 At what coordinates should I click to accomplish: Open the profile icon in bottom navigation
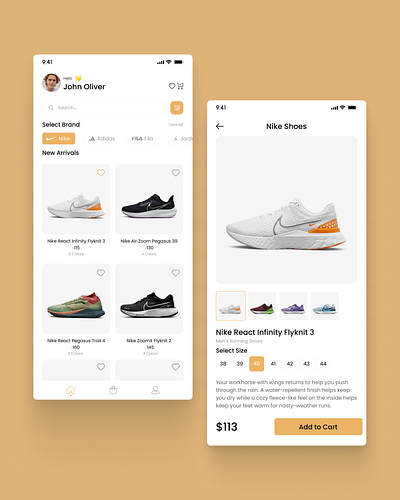(x=156, y=390)
